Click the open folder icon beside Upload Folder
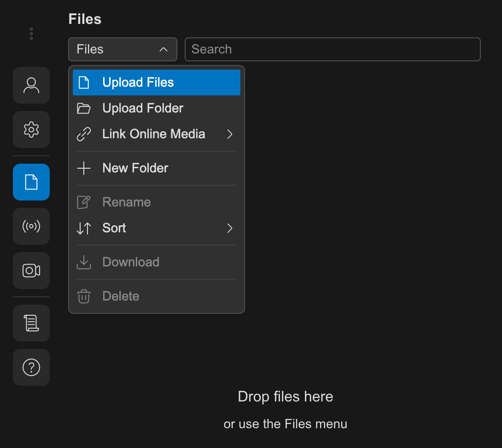This screenshot has height=448, width=502. 84,108
